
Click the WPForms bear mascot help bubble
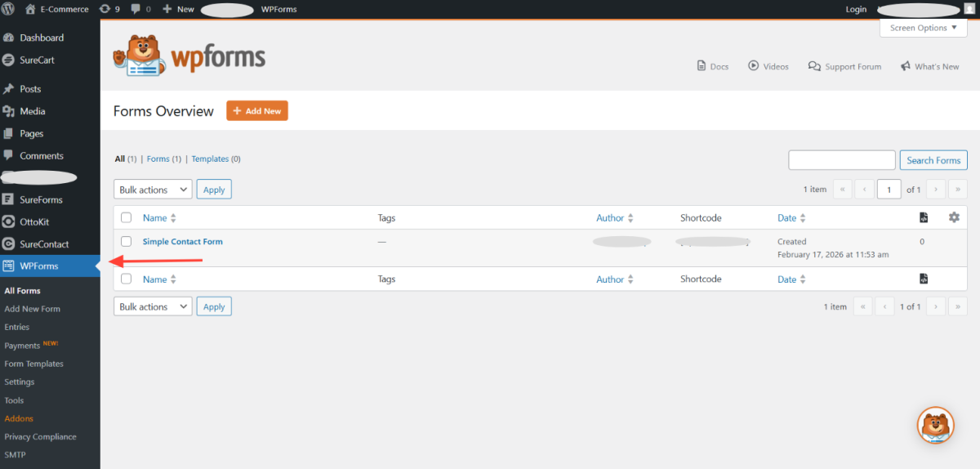(935, 425)
